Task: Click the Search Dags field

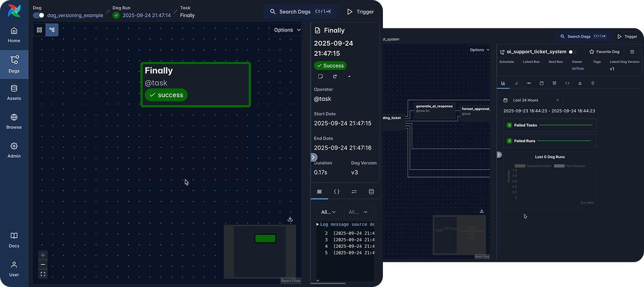Action: coord(301,11)
